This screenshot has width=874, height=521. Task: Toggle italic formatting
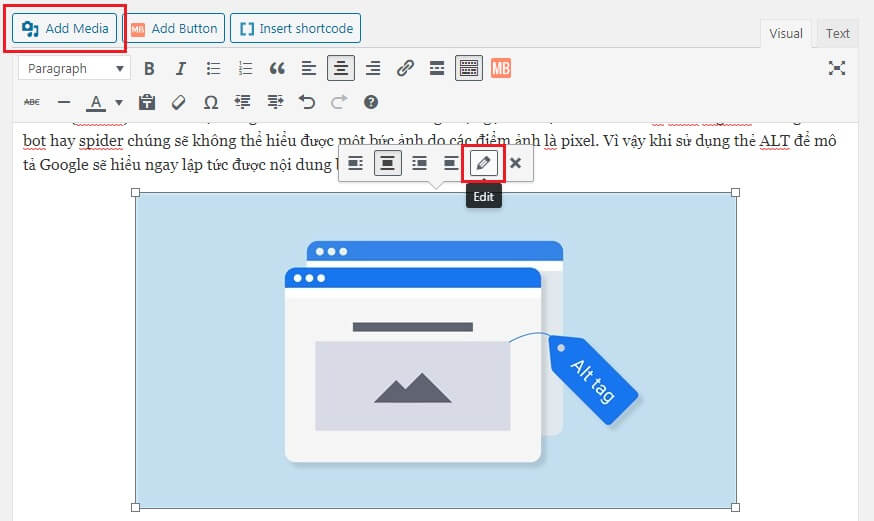(x=181, y=69)
